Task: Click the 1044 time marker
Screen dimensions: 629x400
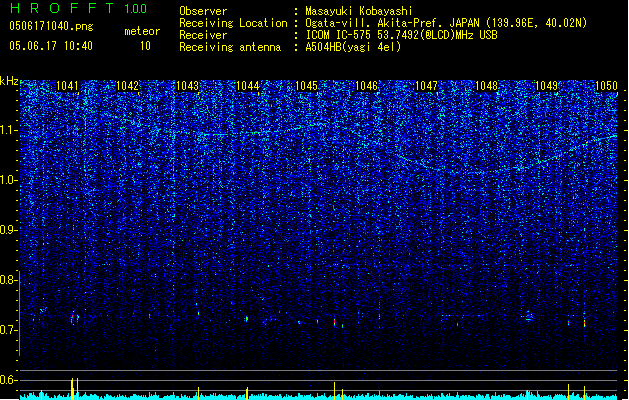Action: [x=248, y=86]
